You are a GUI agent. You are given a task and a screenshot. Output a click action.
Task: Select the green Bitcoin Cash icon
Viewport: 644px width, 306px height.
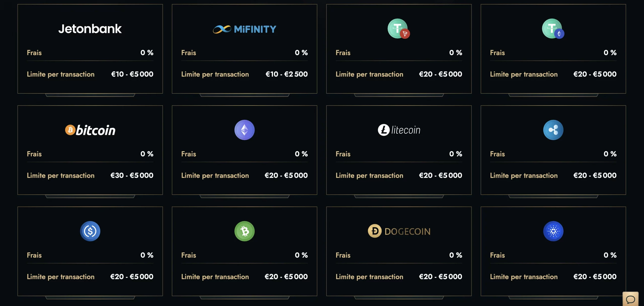click(x=245, y=231)
